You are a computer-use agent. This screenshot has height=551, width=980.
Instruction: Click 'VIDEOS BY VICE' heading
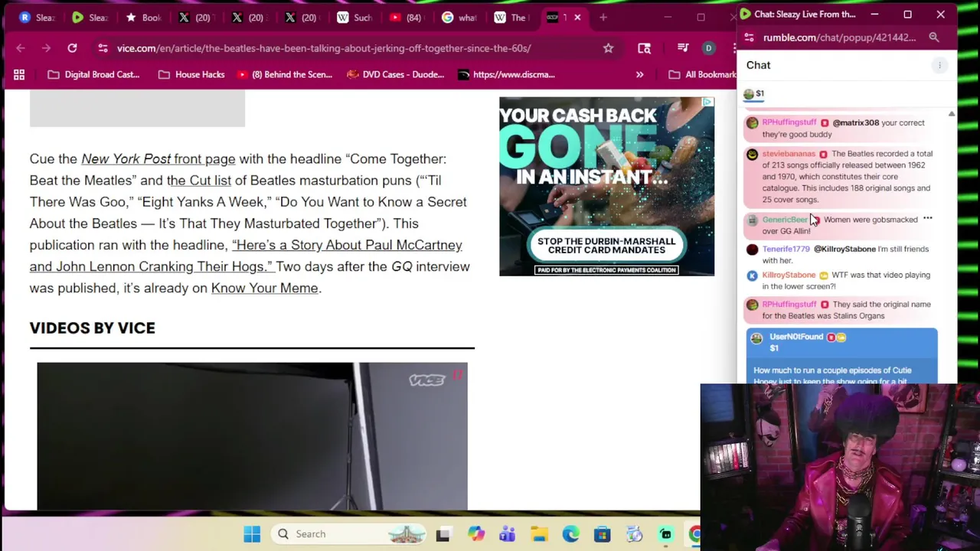tap(92, 328)
